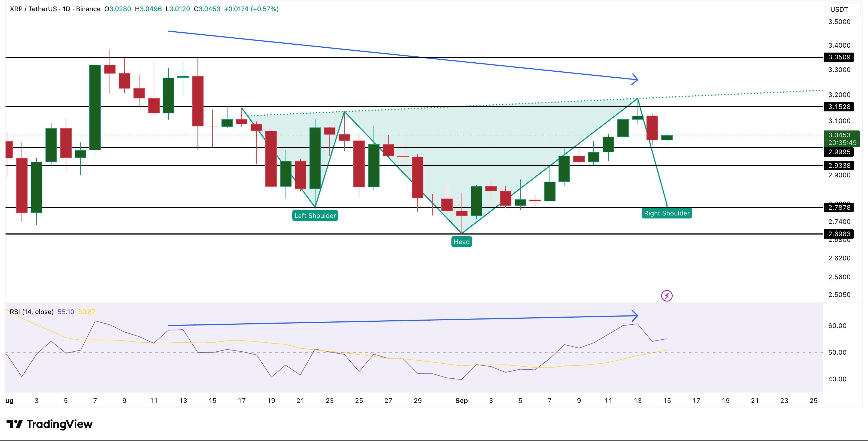Click the blue arrowhead on price trendline
868x441 pixels.
click(x=635, y=79)
